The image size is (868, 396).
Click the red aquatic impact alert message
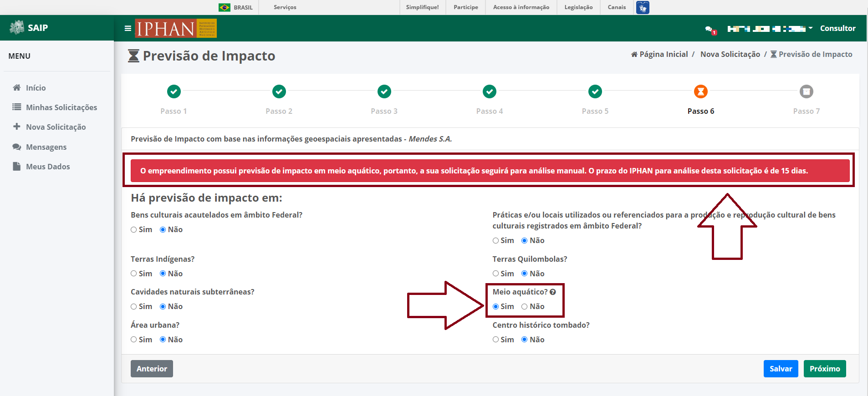(x=490, y=171)
